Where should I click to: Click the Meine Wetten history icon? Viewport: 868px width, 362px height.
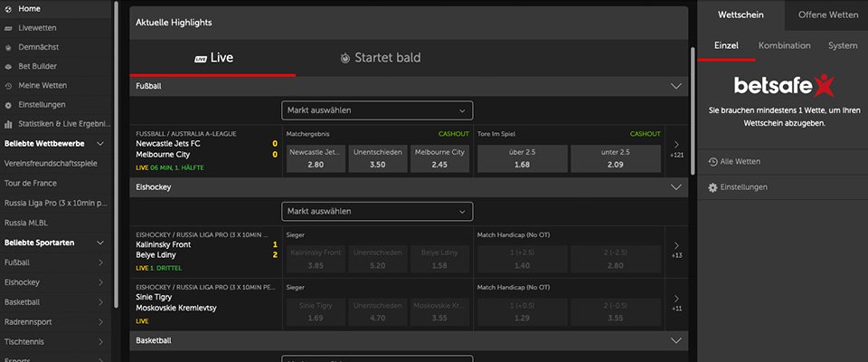click(x=8, y=86)
